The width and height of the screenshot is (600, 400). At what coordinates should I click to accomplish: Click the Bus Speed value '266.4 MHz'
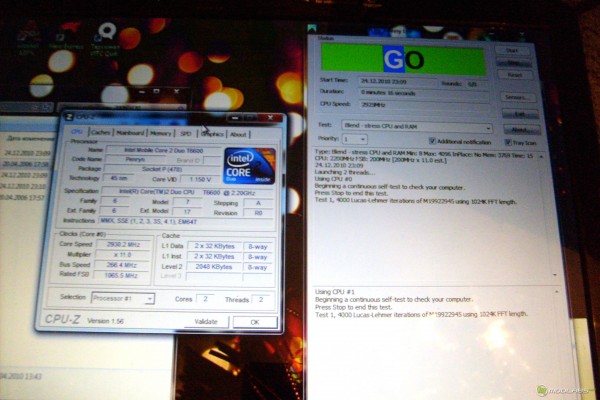[122, 265]
